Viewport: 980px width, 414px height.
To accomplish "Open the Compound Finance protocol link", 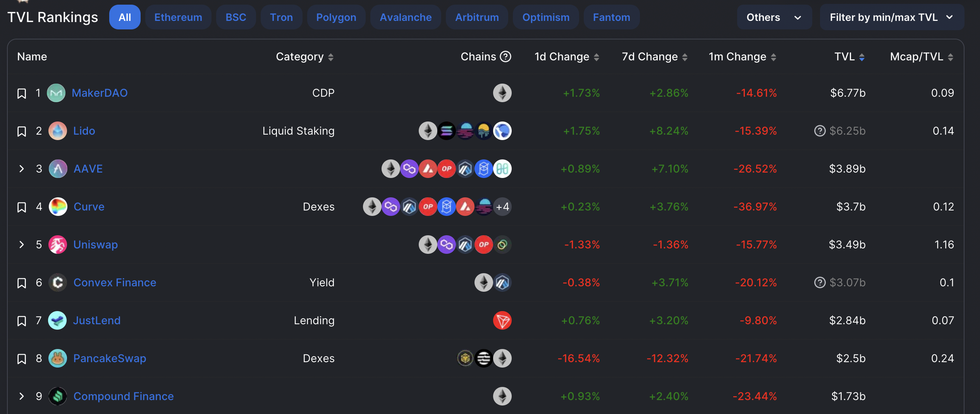I will 124,396.
